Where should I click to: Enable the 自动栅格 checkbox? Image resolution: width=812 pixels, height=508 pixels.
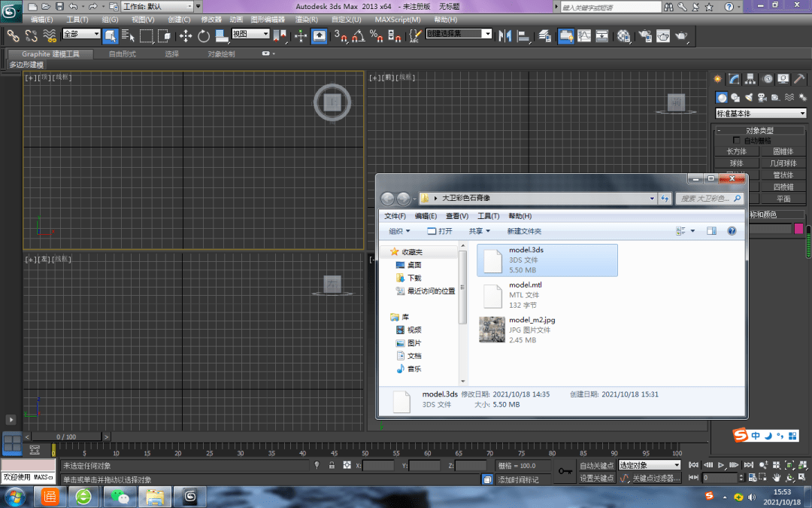(736, 141)
